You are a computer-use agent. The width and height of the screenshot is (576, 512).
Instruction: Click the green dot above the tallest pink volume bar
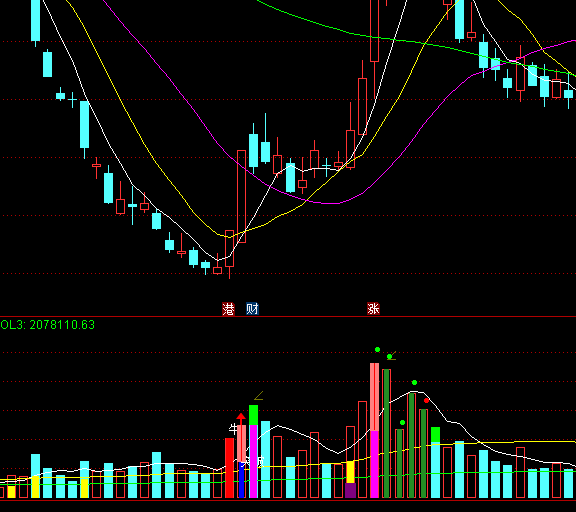[377, 350]
